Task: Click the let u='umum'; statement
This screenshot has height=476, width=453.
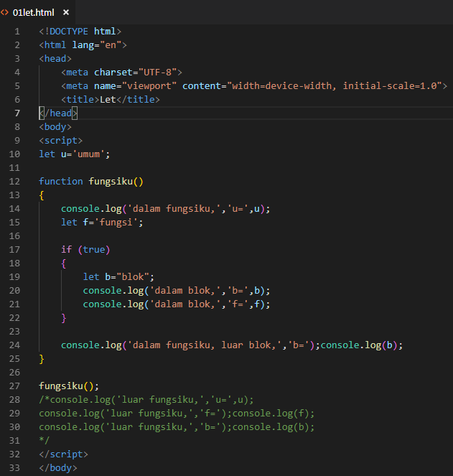Action: tap(75, 154)
